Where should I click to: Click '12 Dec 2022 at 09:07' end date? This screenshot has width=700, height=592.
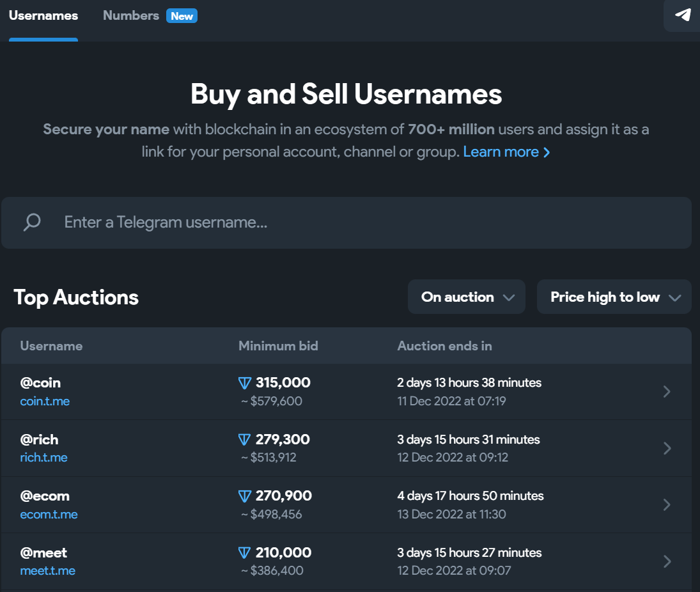[454, 570]
